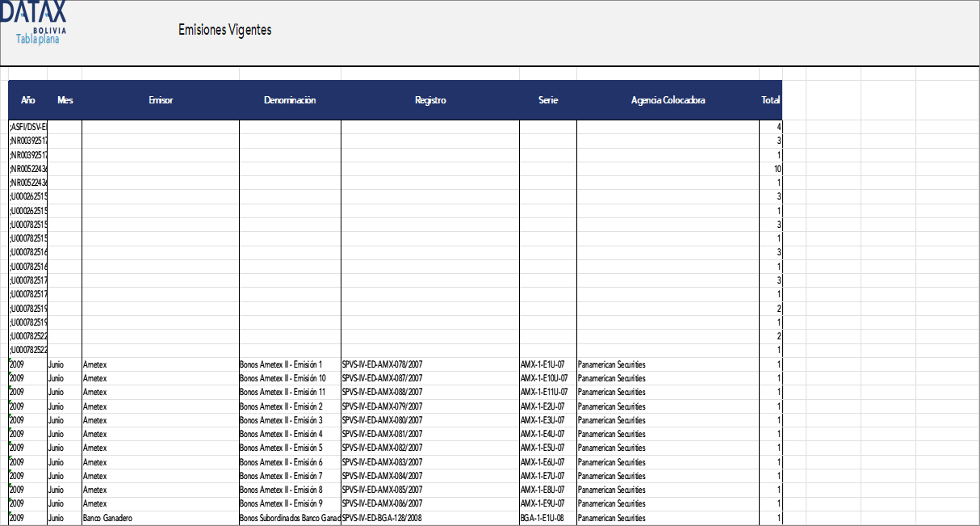Select Junio cell in the Emisión 7 row
Image resolution: width=980 pixels, height=526 pixels.
click(65, 476)
